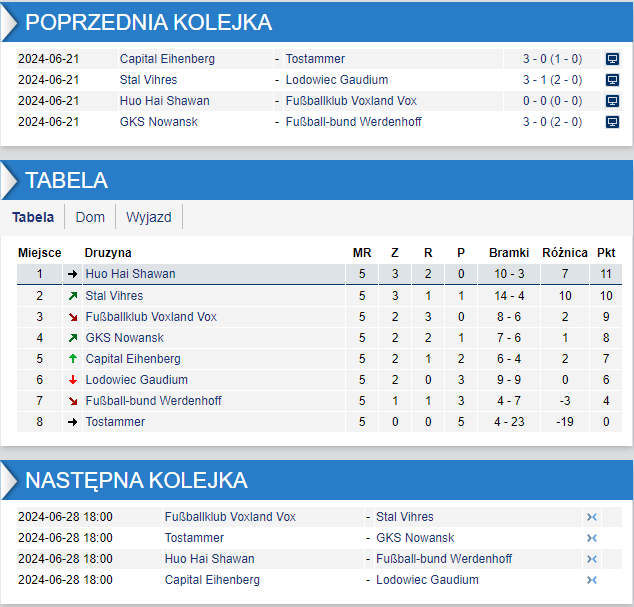Select the Tabela tab
The width and height of the screenshot is (634, 607).
point(33,217)
